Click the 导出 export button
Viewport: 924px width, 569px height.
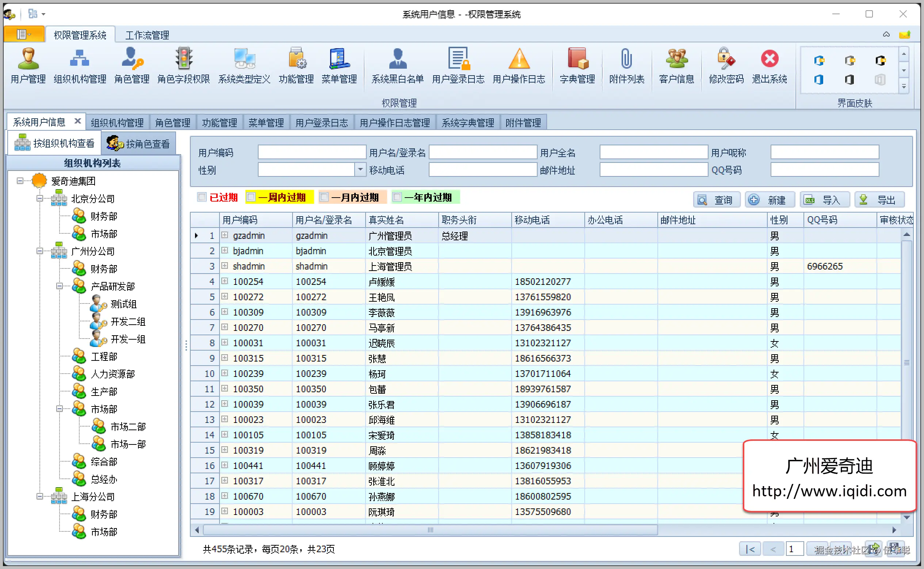click(x=879, y=200)
